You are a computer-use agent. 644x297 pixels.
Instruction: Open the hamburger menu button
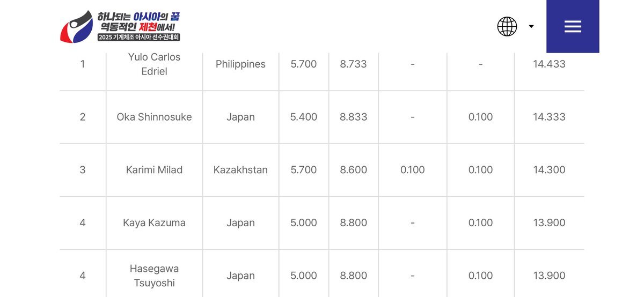[x=573, y=26]
